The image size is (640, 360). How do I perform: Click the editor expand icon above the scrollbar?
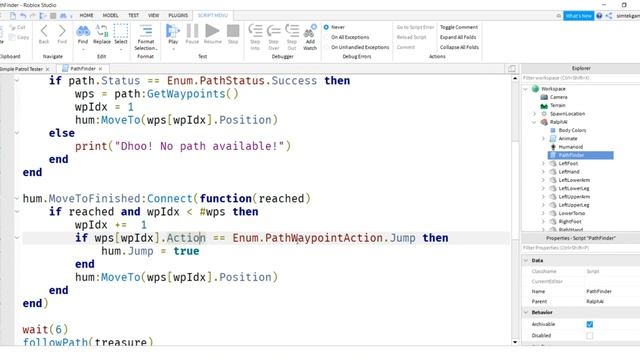pyautogui.click(x=512, y=69)
